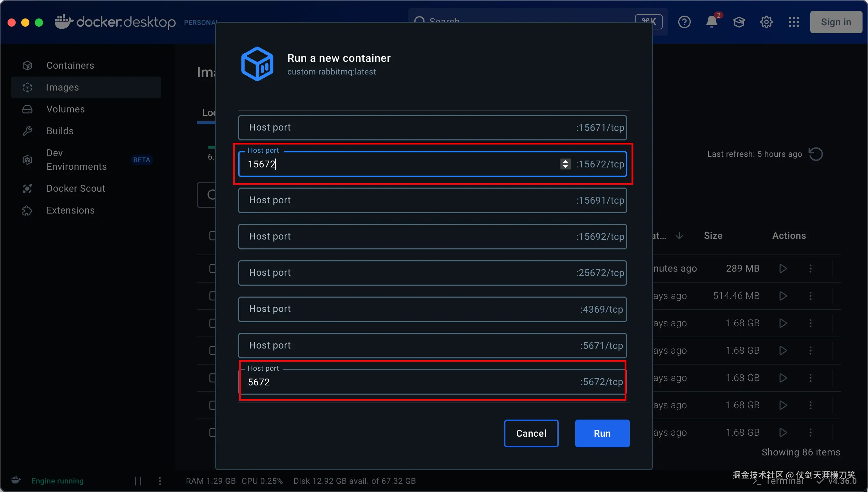
Task: Click the help question mark icon
Action: (x=684, y=22)
